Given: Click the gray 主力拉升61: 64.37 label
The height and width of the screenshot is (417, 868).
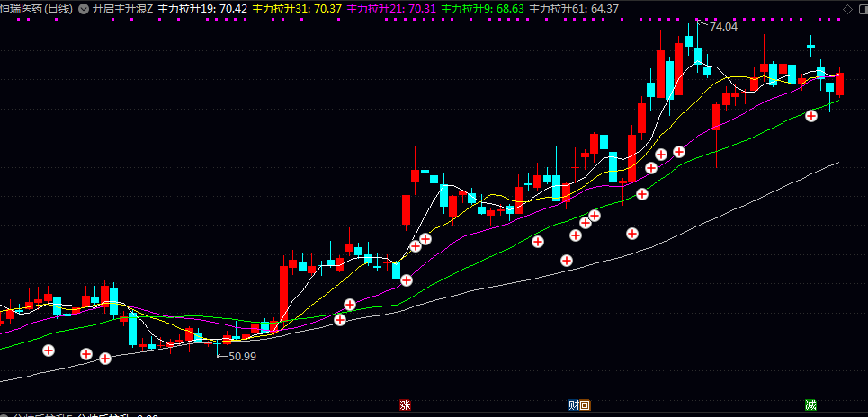Looking at the screenshot, I should coord(574,9).
